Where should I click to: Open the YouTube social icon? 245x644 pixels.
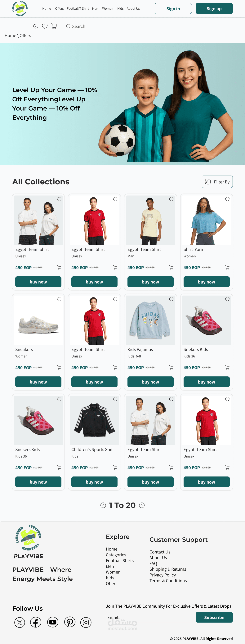(53, 622)
